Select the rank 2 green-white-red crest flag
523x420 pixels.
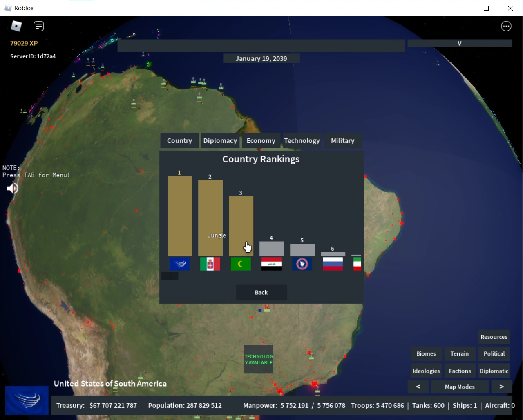pos(210,264)
